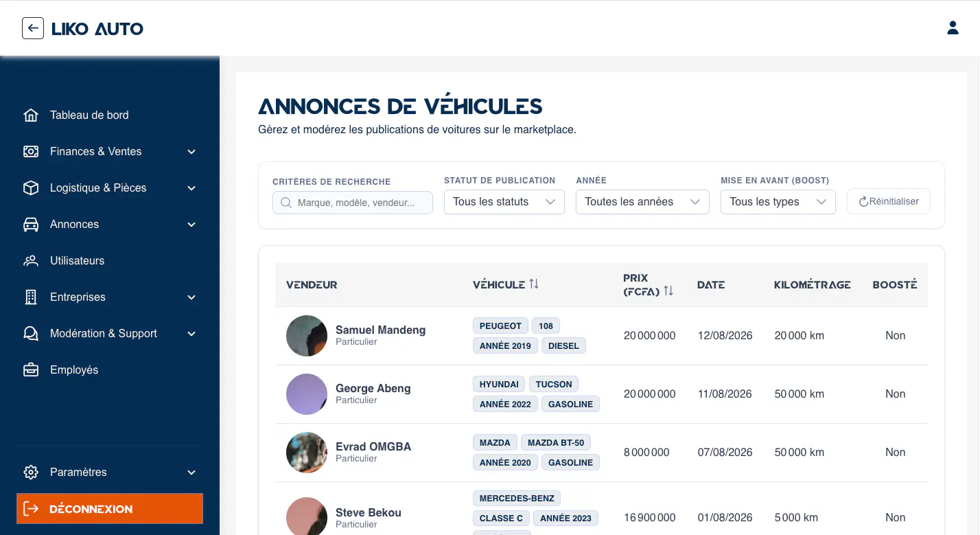Click seller name Samuel Mandeng
Image resolution: width=980 pixels, height=535 pixels.
point(381,330)
